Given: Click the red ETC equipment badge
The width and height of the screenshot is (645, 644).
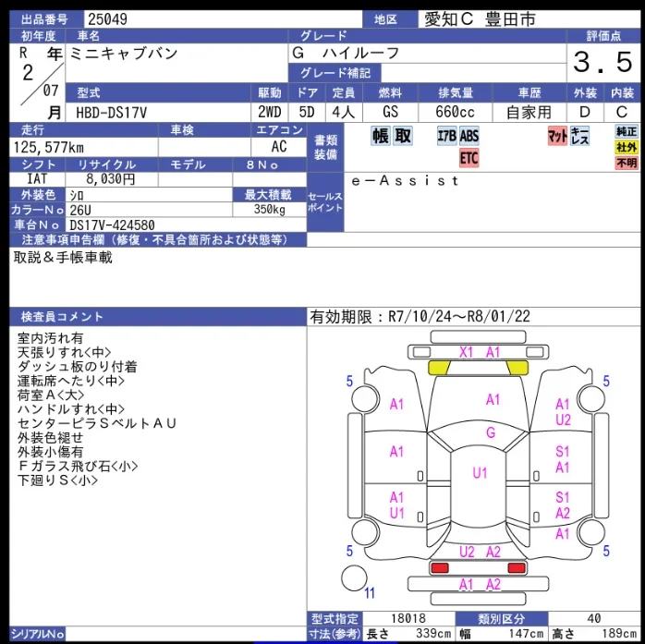Looking at the screenshot, I should pos(469,158).
